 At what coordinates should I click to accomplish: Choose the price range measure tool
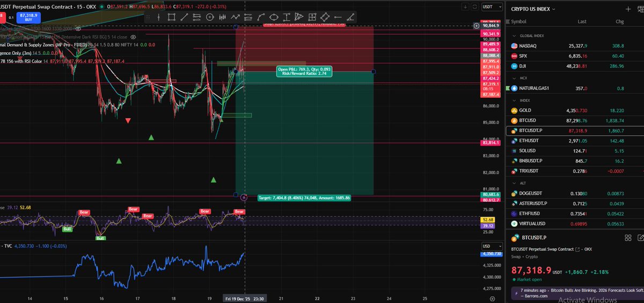pos(287,17)
